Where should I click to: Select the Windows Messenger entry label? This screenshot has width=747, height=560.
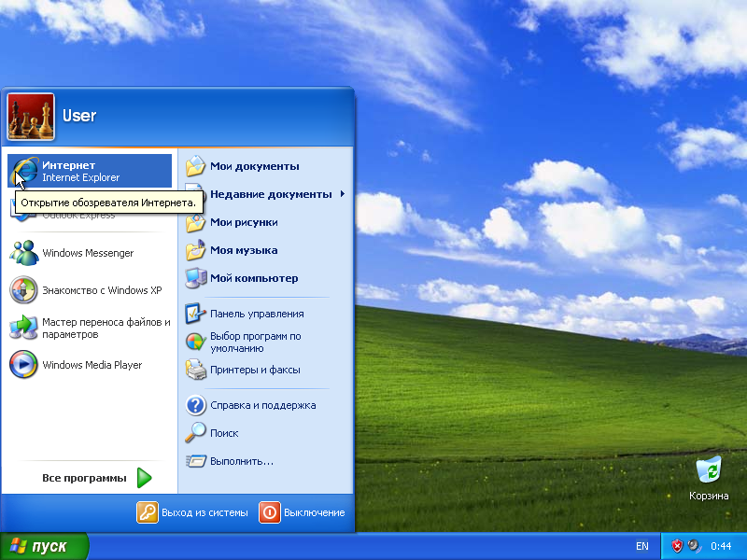(88, 253)
